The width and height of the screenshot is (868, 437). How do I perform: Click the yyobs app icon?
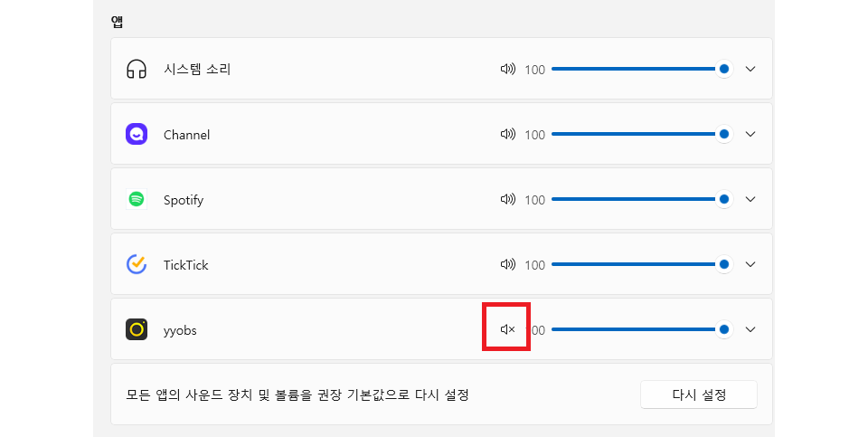tap(137, 329)
